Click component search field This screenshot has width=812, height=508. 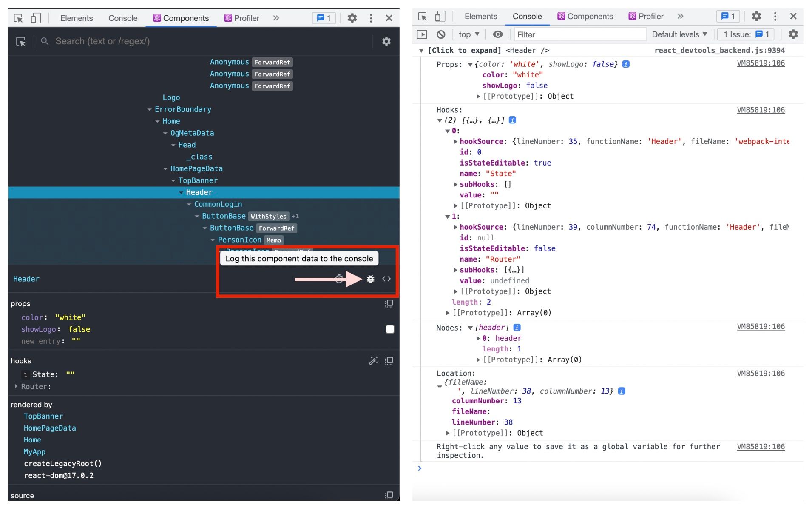204,41
